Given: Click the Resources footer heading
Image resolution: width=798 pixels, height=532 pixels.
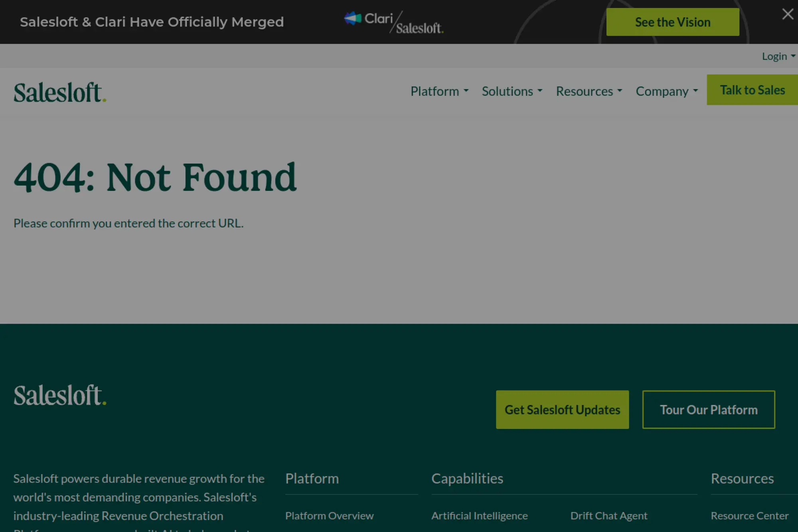Looking at the screenshot, I should (x=742, y=478).
